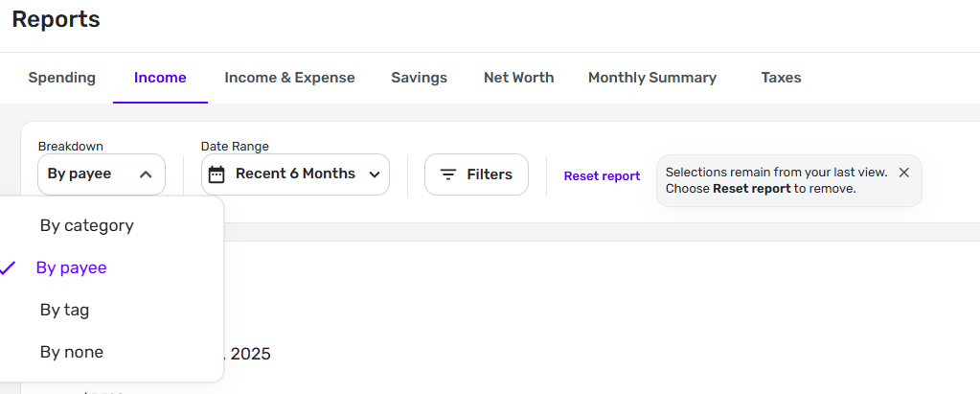View the Monthly Summary tab
The width and height of the screenshot is (980, 394).
(652, 78)
